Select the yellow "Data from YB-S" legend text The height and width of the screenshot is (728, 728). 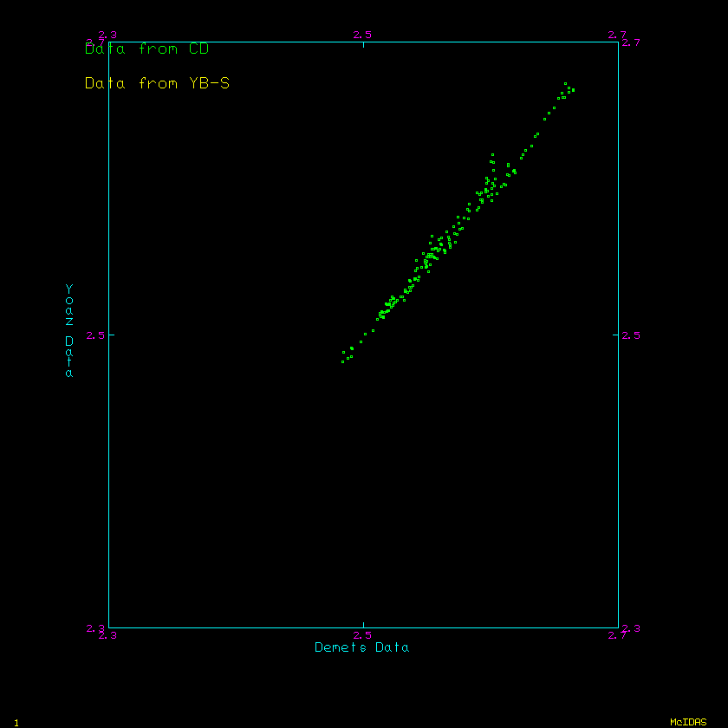coord(157,84)
